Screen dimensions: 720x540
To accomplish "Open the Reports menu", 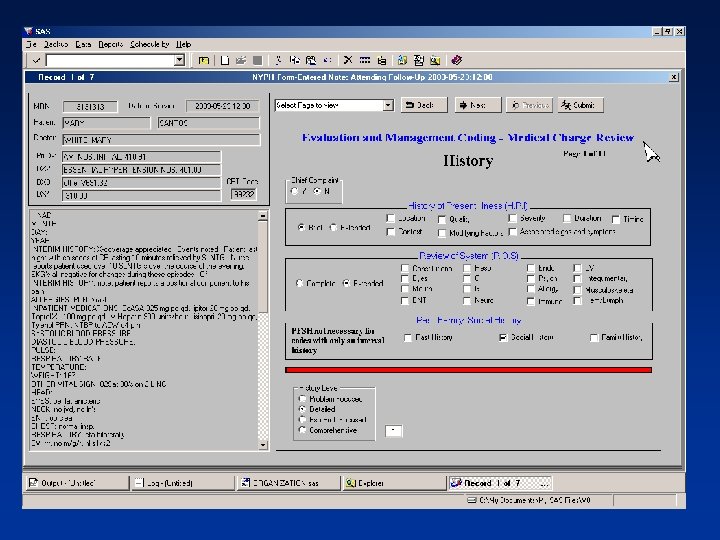I will click(x=111, y=45).
